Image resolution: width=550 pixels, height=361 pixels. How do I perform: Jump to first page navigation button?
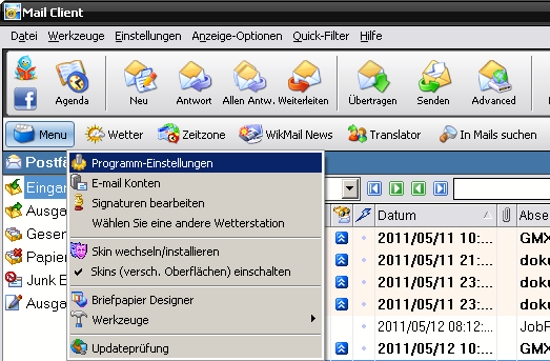(374, 188)
